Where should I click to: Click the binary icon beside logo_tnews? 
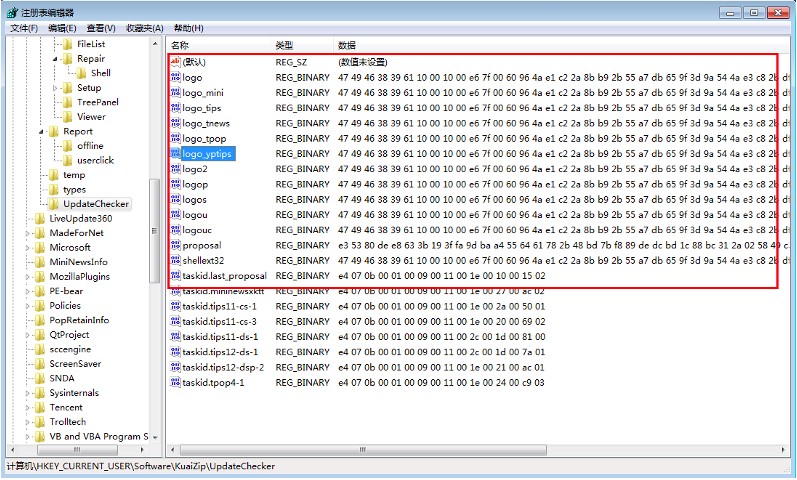(175, 123)
